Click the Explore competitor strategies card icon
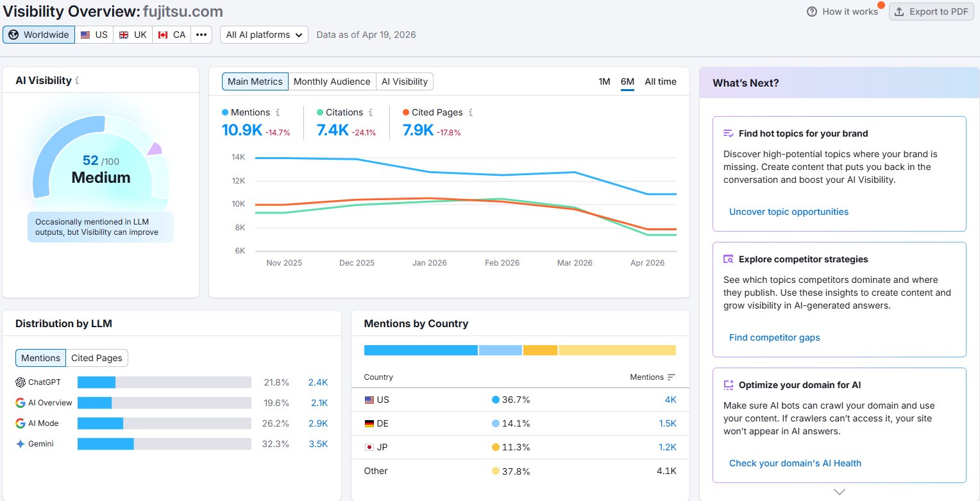Image resolution: width=980 pixels, height=501 pixels. point(728,259)
